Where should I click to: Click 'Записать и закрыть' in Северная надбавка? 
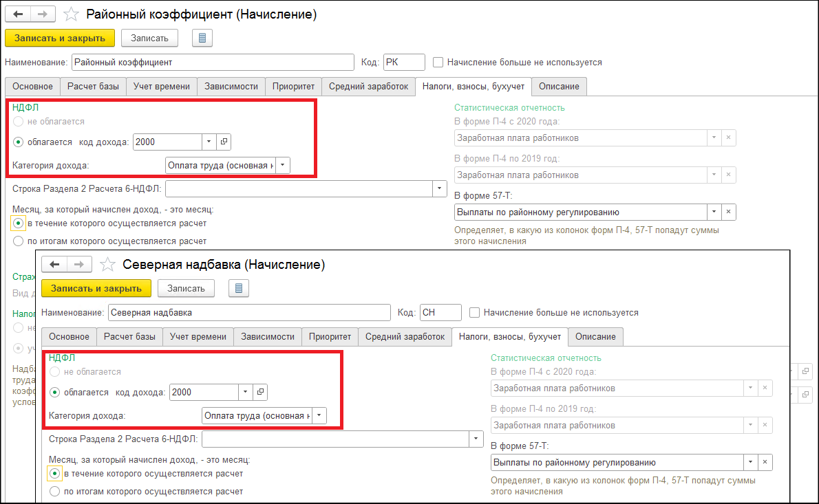point(96,289)
